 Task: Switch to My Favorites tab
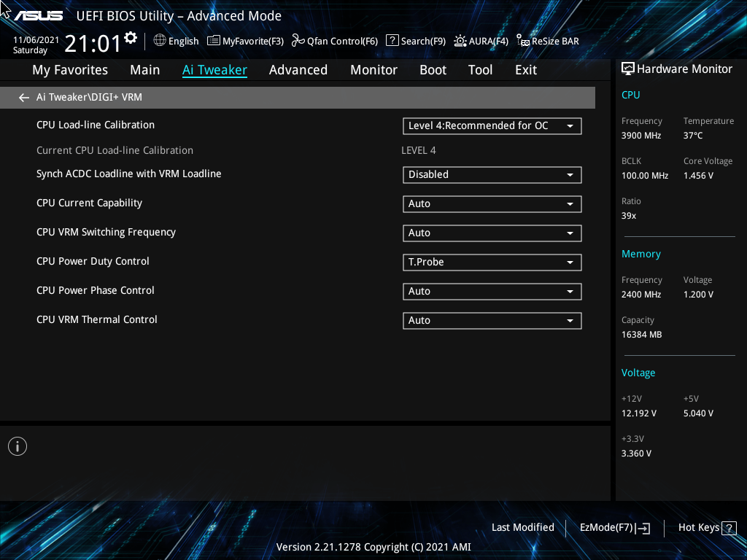coord(70,70)
